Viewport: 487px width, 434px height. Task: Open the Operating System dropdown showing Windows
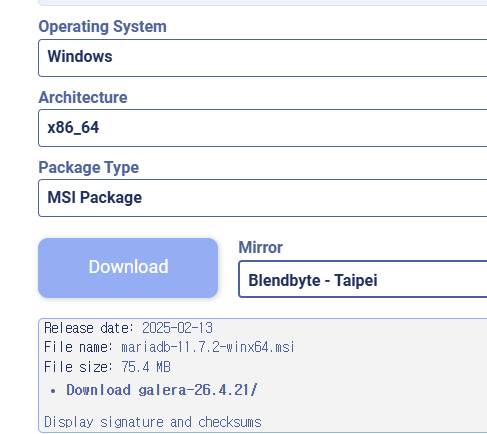tap(263, 58)
